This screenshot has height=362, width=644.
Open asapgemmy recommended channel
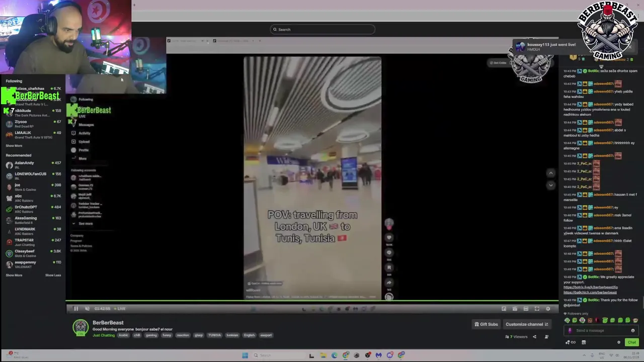click(33, 264)
